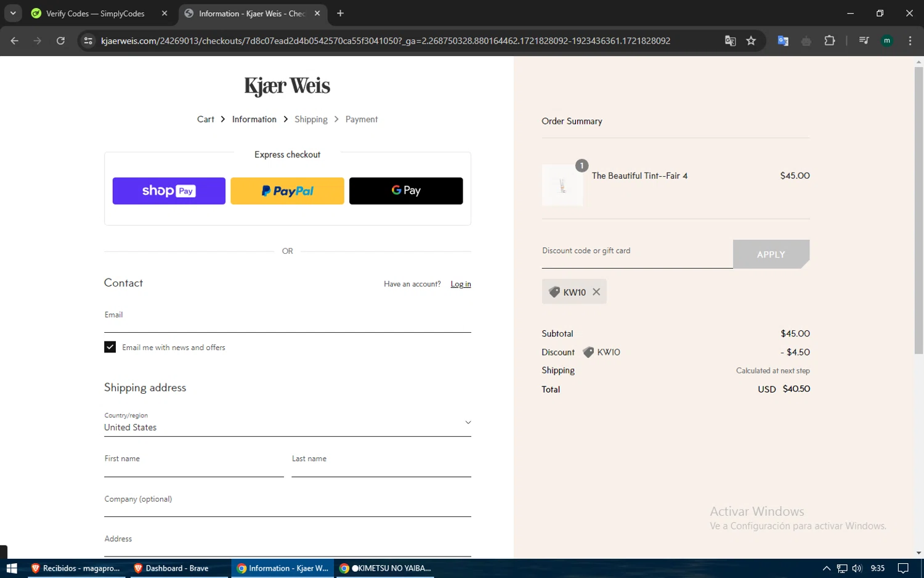Open the Country/region dropdown
924x578 pixels.
288,422
